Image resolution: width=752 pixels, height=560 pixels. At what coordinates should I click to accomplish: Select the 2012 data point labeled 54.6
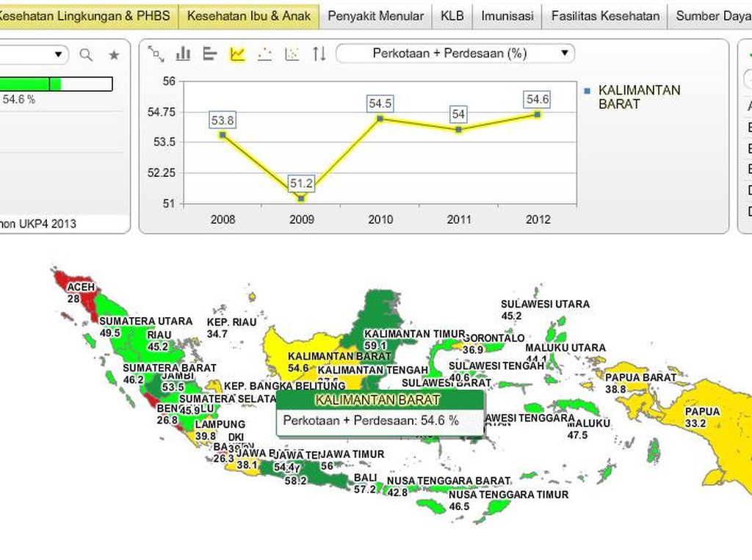(538, 114)
